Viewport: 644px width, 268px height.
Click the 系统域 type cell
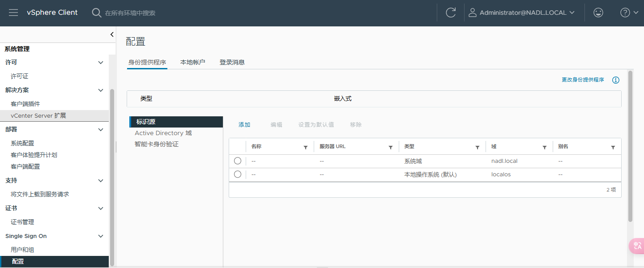(413, 161)
